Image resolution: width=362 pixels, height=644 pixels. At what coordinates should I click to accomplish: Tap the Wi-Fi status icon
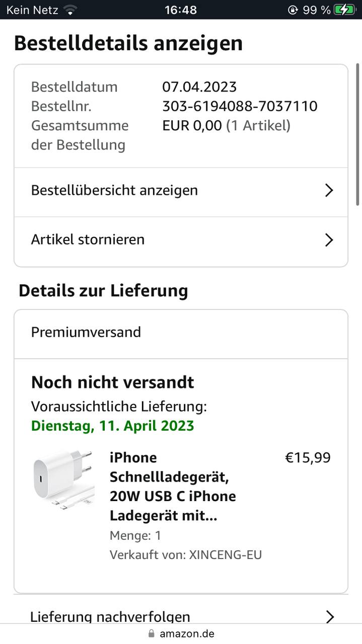coord(70,10)
